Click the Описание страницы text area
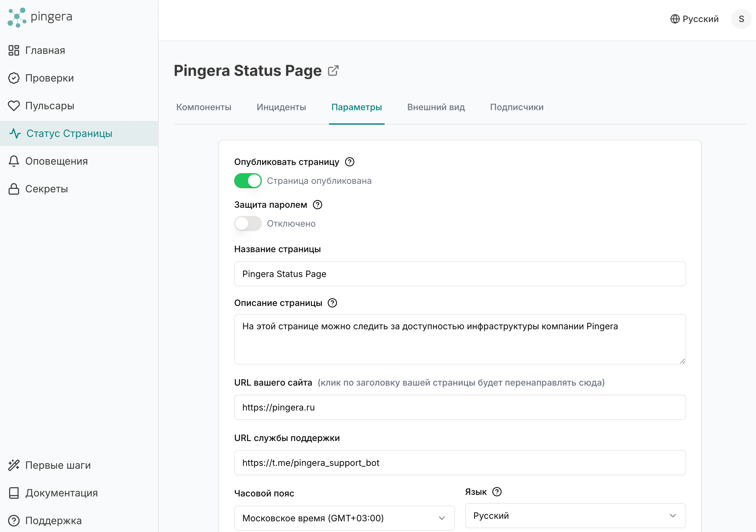This screenshot has height=532, width=756. click(460, 339)
